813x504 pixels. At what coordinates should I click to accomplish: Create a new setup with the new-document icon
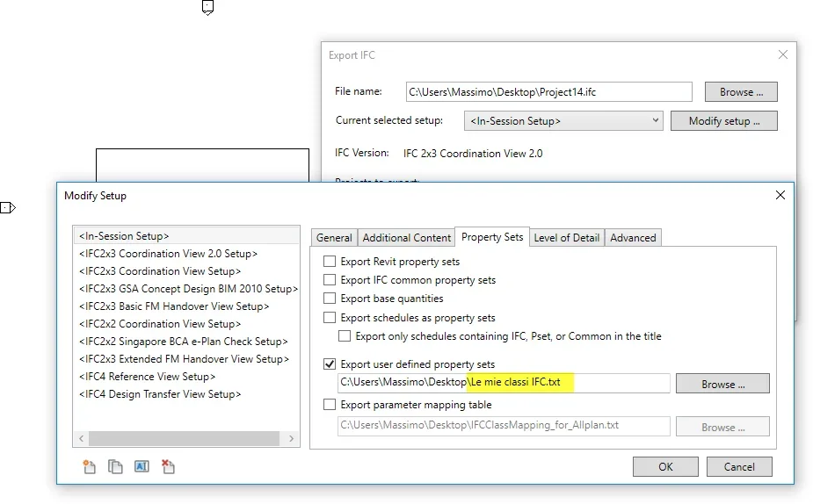coord(89,467)
